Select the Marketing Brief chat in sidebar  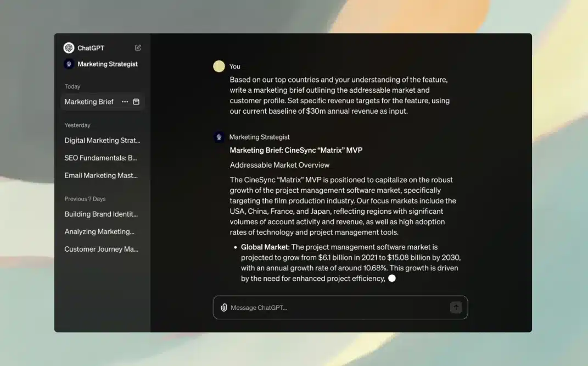pos(89,102)
